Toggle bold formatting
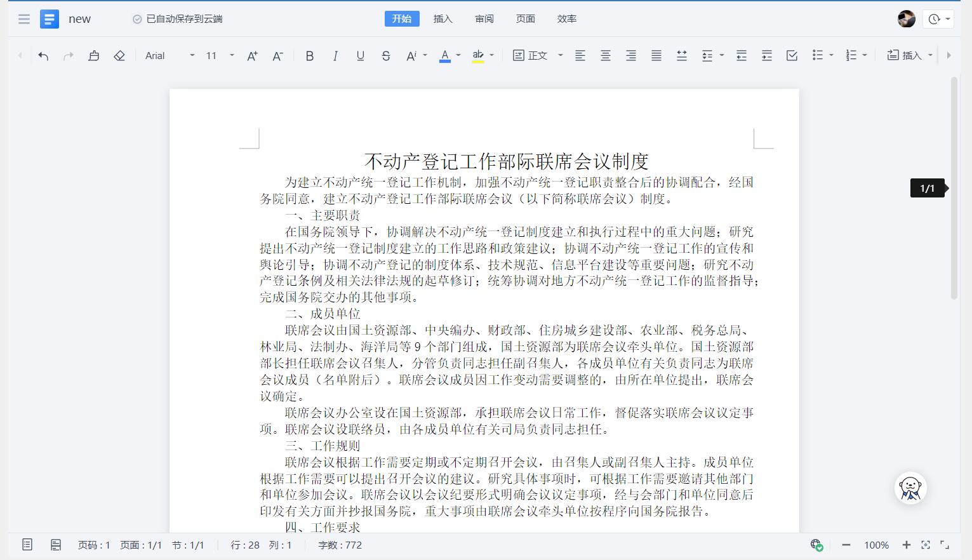Image resolution: width=972 pixels, height=560 pixels. [309, 56]
